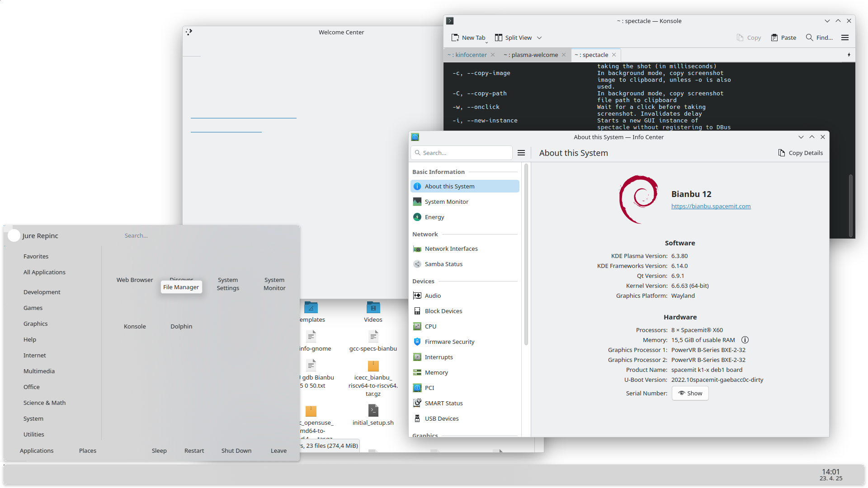This screenshot has width=868, height=488.
Task: Click Copy Details button
Action: click(800, 153)
